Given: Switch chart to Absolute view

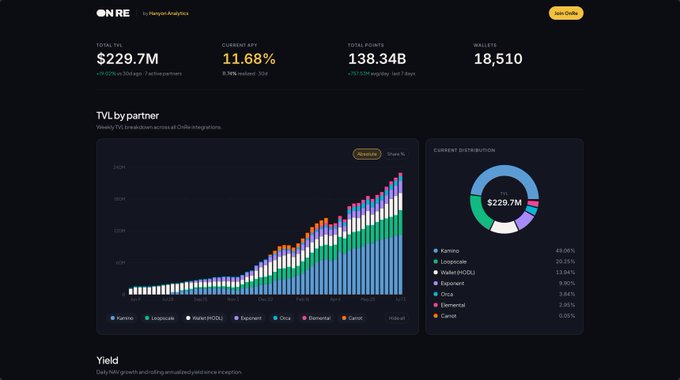Looking at the screenshot, I should [367, 154].
